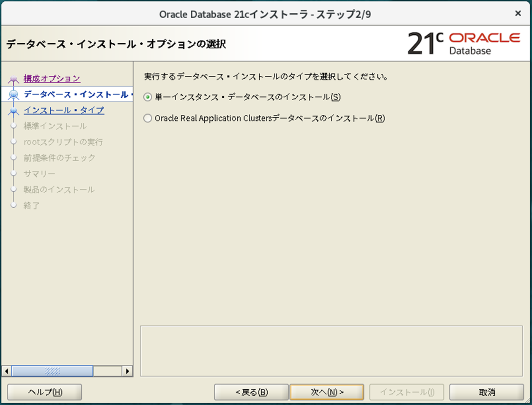Image resolution: width=532 pixels, height=405 pixels.
Task: Click the empty message area at bottom
Action: pos(331,351)
